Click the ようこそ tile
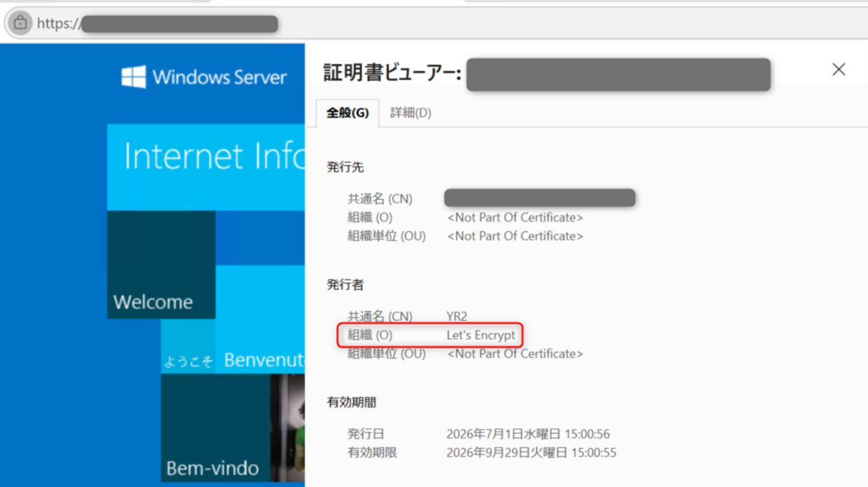The height and width of the screenshot is (487, 868). point(188,346)
